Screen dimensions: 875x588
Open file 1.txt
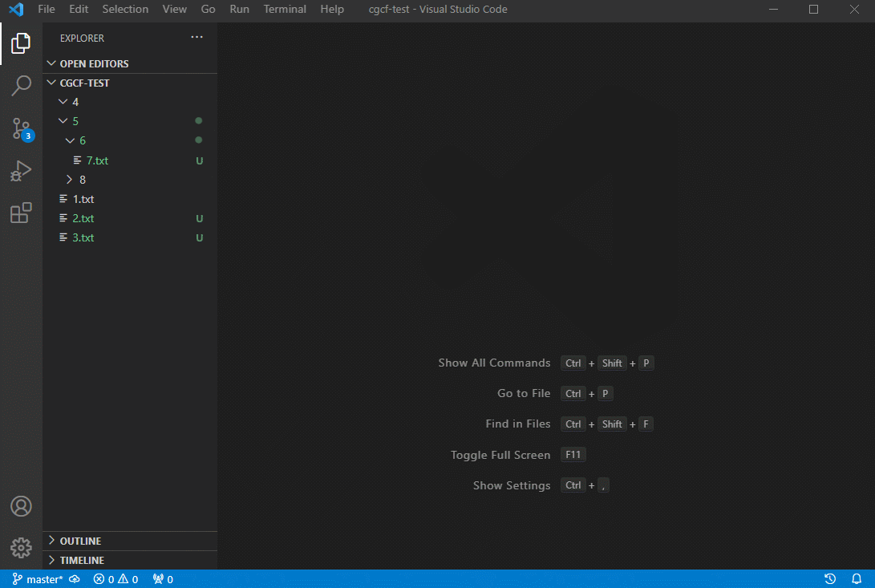tap(130, 199)
